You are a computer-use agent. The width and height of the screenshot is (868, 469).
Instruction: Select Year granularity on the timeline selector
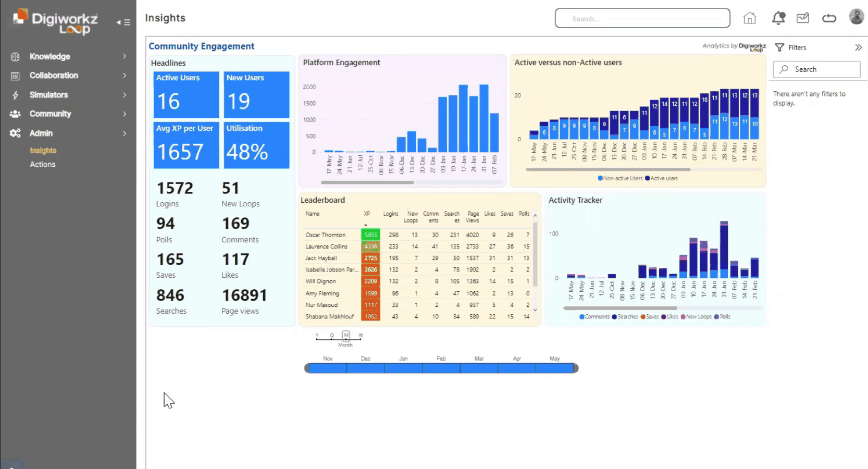click(317, 335)
